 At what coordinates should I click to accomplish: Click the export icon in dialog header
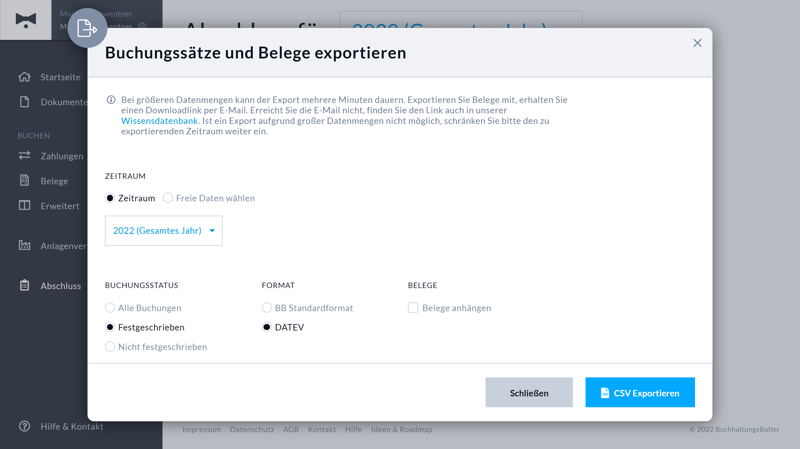point(87,29)
